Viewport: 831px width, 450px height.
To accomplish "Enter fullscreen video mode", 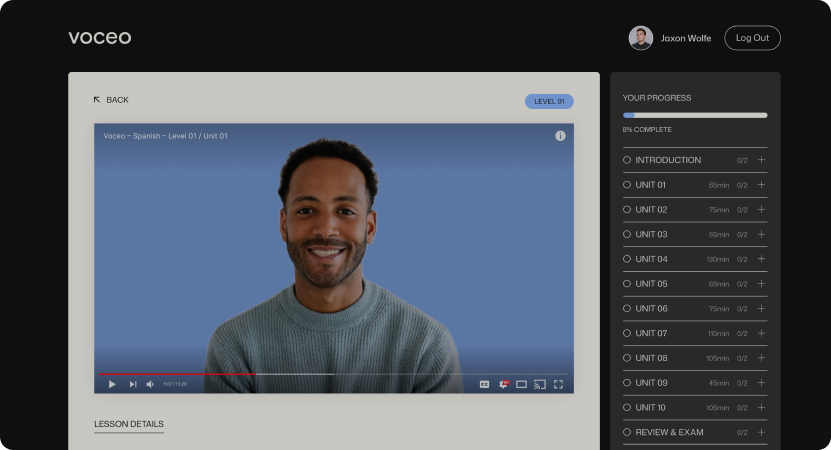I will 558,384.
